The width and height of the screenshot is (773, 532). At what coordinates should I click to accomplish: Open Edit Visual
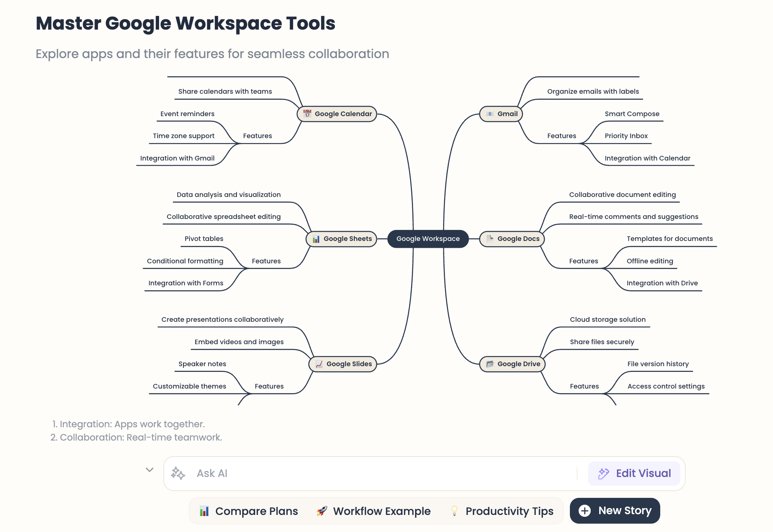click(634, 473)
